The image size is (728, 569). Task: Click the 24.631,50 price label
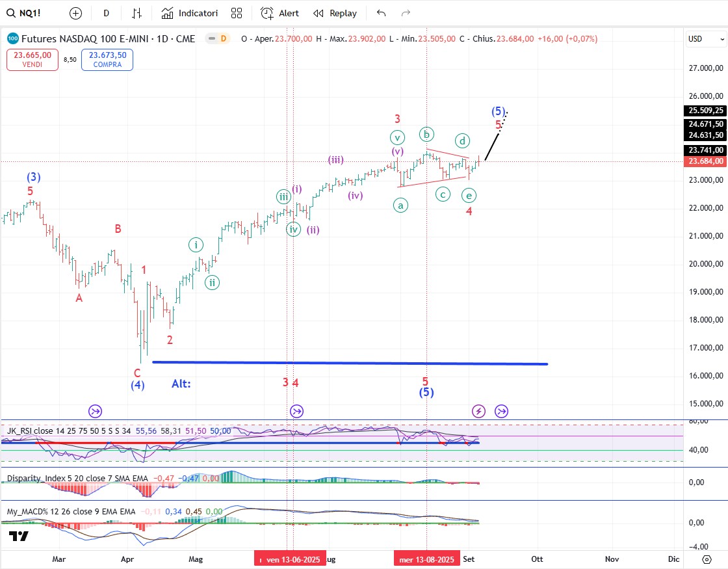(x=706, y=135)
